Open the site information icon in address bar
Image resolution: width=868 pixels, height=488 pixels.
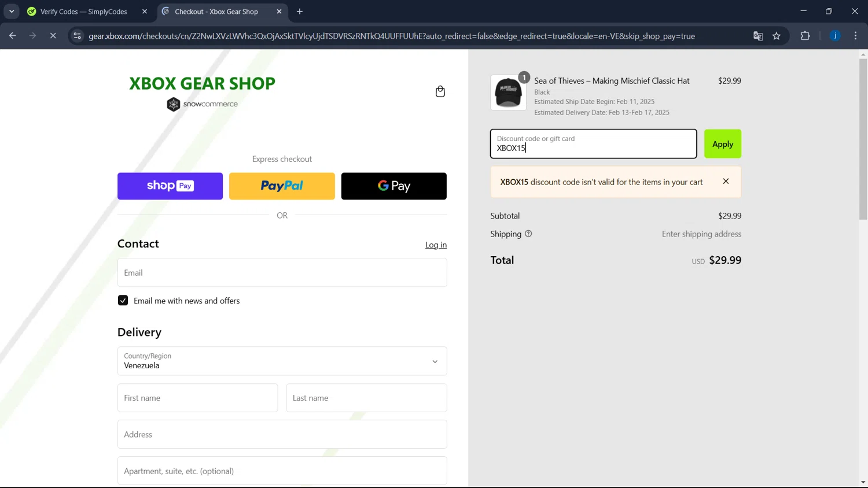[x=77, y=36]
